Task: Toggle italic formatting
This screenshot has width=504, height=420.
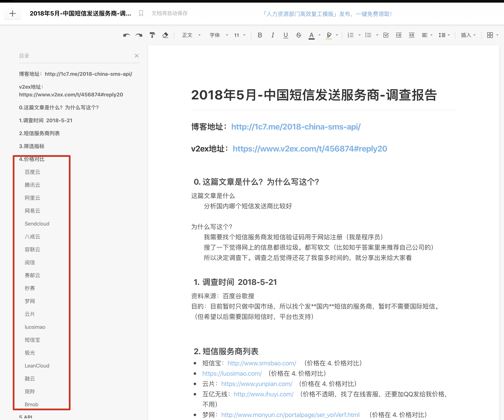Action: click(273, 35)
